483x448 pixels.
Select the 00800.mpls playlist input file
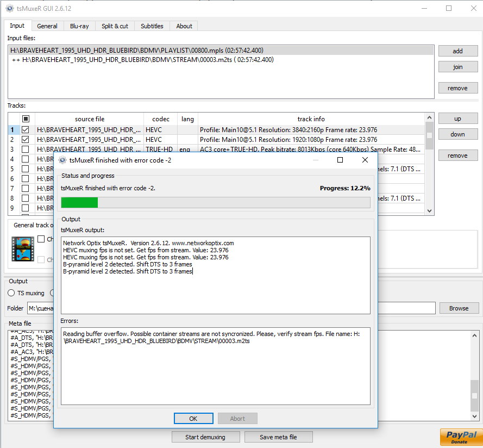(221, 50)
